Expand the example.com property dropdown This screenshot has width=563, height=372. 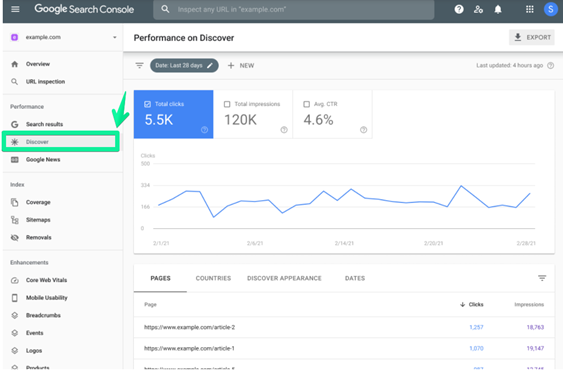pos(115,37)
